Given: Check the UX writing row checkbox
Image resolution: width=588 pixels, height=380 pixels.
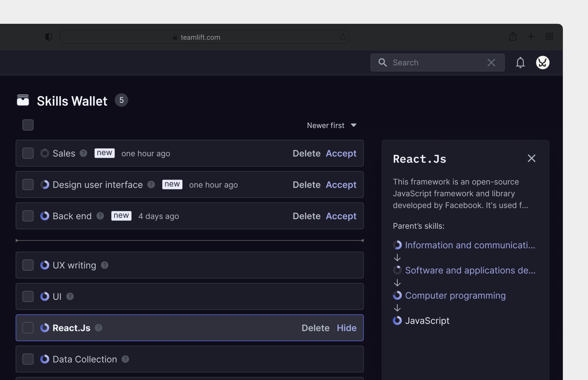Looking at the screenshot, I should tap(28, 265).
